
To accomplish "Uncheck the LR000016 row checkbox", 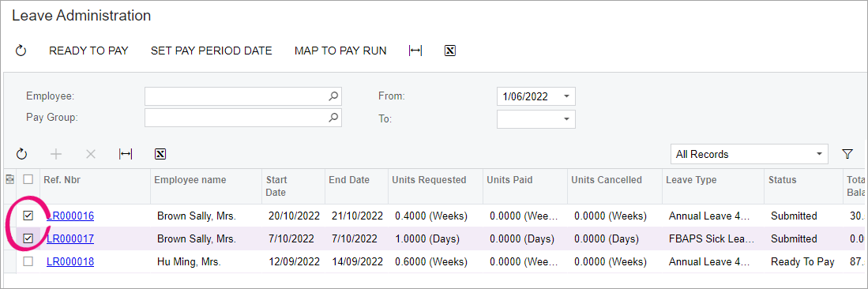I will pyautogui.click(x=28, y=216).
